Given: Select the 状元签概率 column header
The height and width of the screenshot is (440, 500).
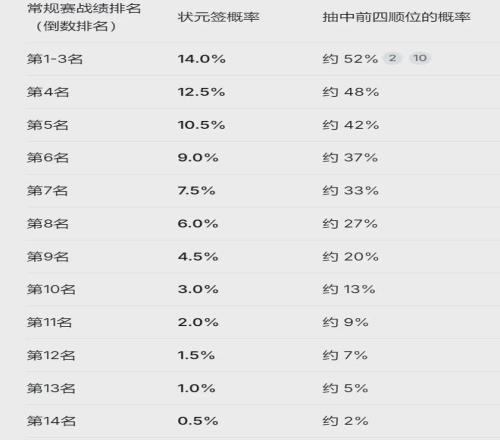Looking at the screenshot, I should (218, 17).
